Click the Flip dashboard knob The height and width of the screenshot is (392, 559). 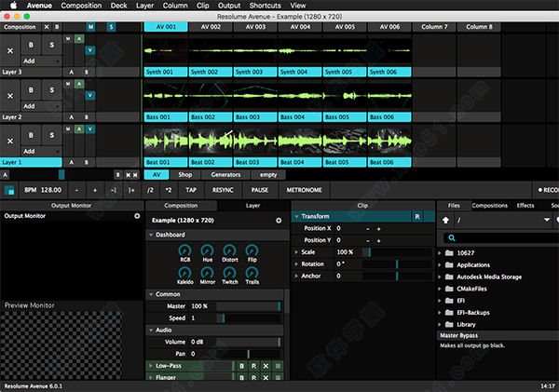[x=252, y=250]
